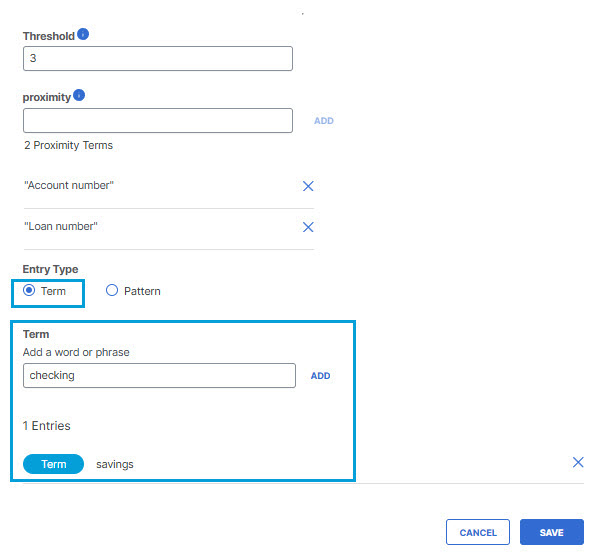This screenshot has height=556, width=599.
Task: Remove the "Account number" proximity term
Action: tap(308, 186)
